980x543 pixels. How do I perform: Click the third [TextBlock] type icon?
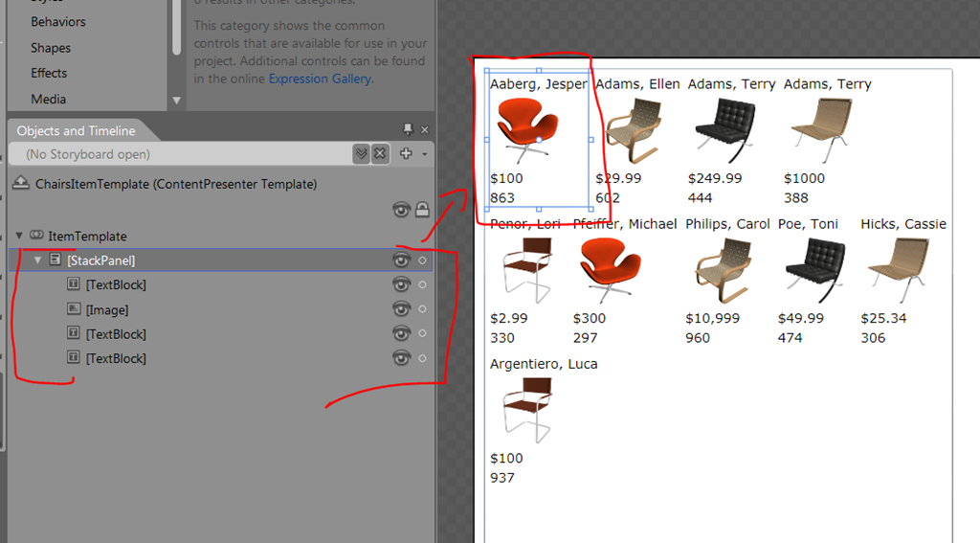pos(73,357)
